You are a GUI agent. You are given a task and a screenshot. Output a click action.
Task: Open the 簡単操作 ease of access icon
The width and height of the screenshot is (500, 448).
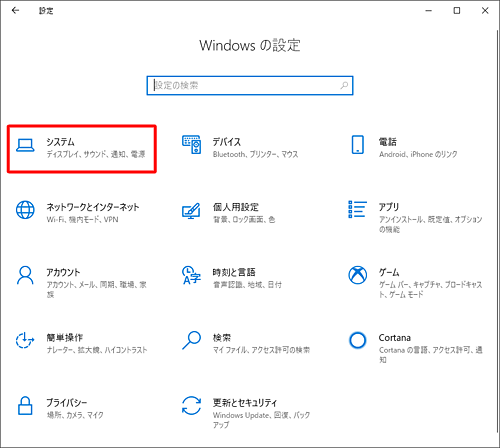(x=25, y=340)
